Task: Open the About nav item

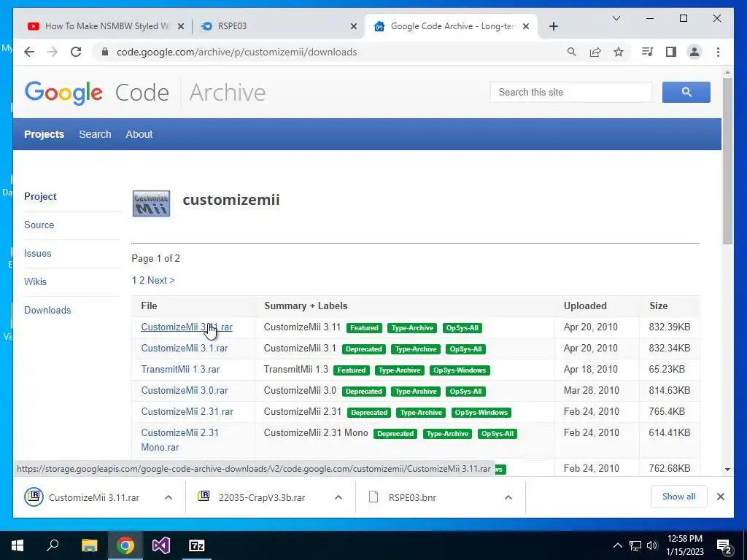Action: [139, 134]
